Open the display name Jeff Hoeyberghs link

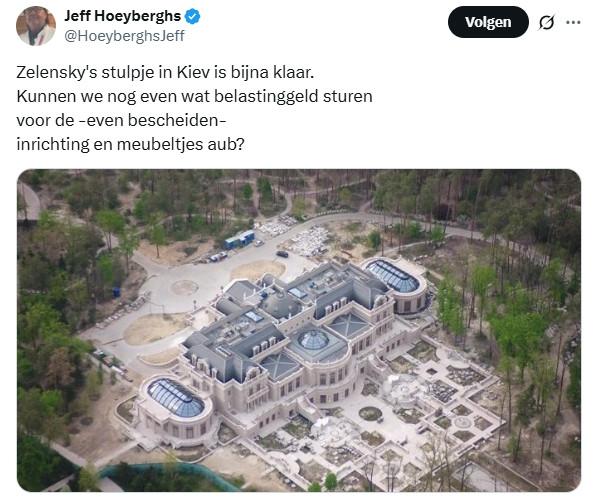pos(122,16)
